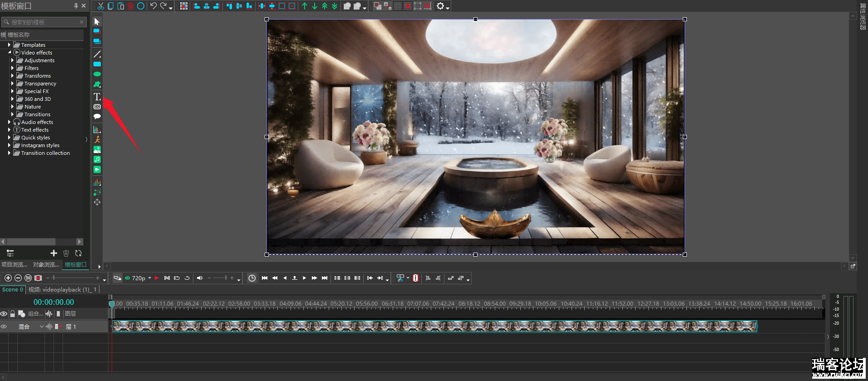Click the Copy icon in top toolbar
The height and width of the screenshot is (381, 868).
pyautogui.click(x=111, y=6)
